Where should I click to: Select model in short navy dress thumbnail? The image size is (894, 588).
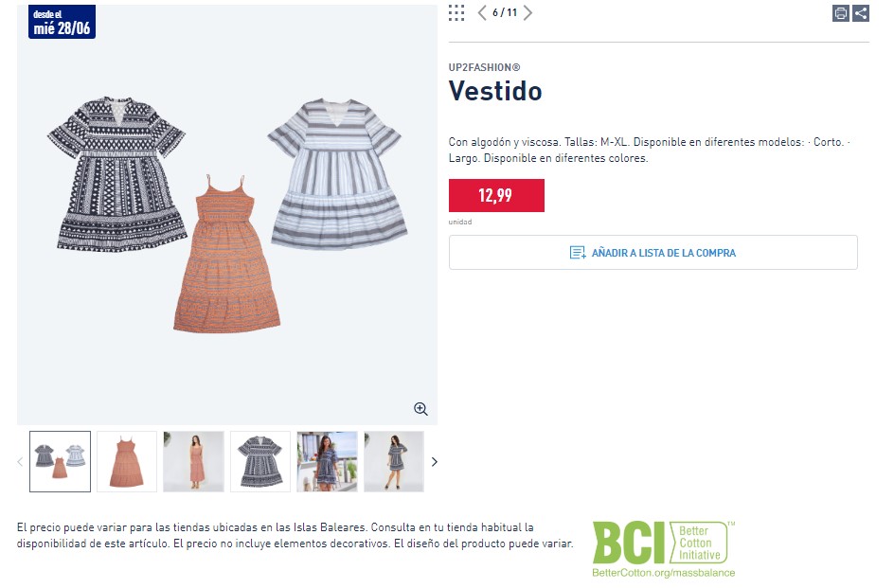coord(394,461)
